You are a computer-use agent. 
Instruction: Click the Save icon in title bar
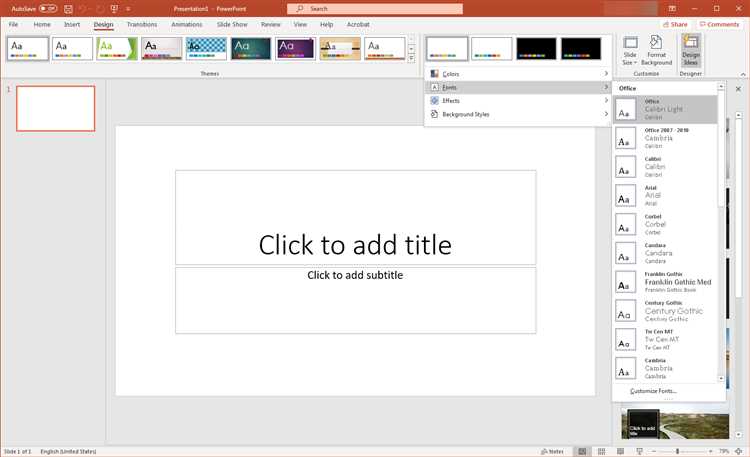pos(68,8)
